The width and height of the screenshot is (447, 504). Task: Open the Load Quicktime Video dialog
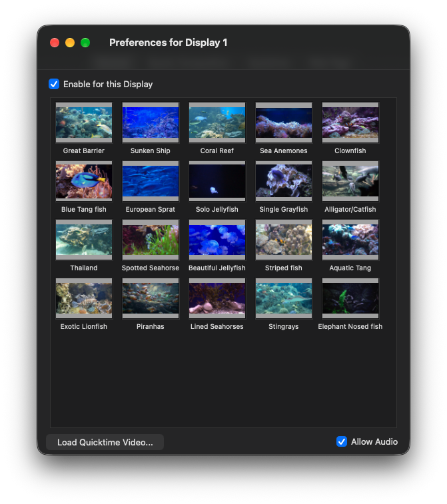105,442
